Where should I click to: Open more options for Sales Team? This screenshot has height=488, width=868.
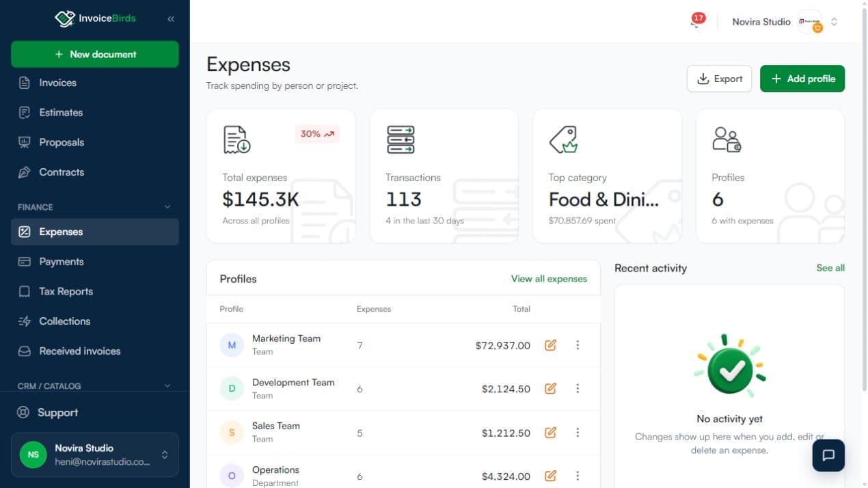click(578, 432)
